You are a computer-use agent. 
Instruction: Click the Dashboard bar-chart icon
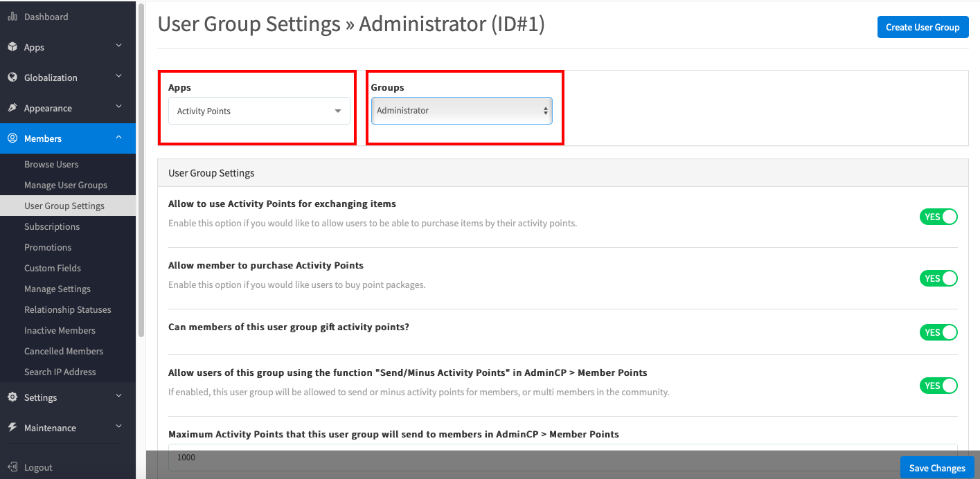12,17
